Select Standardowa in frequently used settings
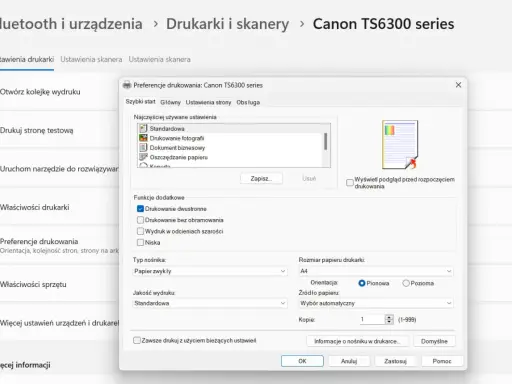This screenshot has height=384, width=512. tap(230, 128)
